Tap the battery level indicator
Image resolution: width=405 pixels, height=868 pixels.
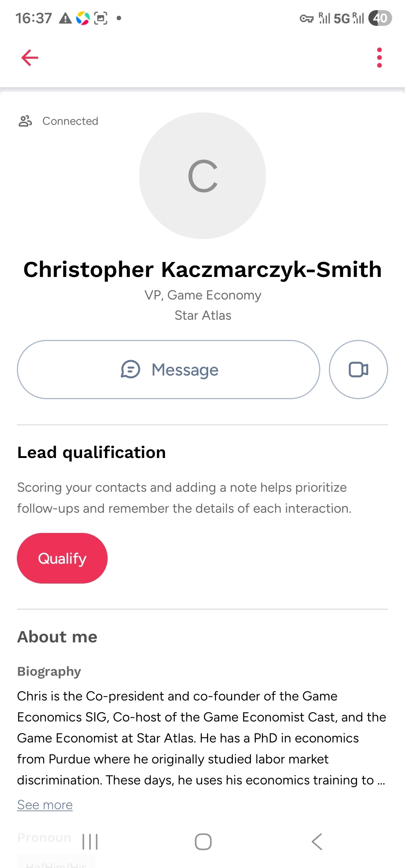380,18
